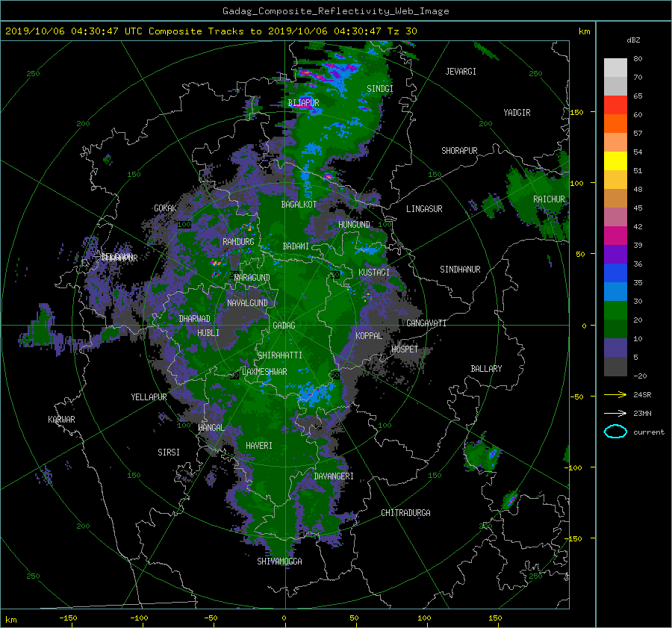The height and width of the screenshot is (628, 672).
Task: Click the HAVERI city label
Action: pyautogui.click(x=259, y=446)
